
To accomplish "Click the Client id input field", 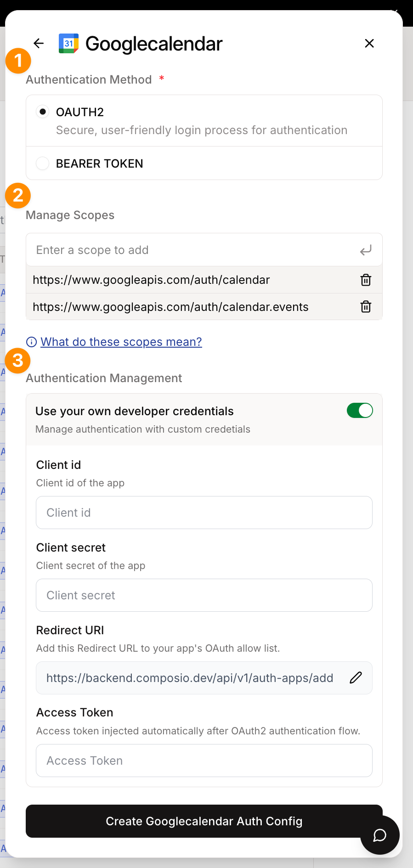I will pos(204,513).
